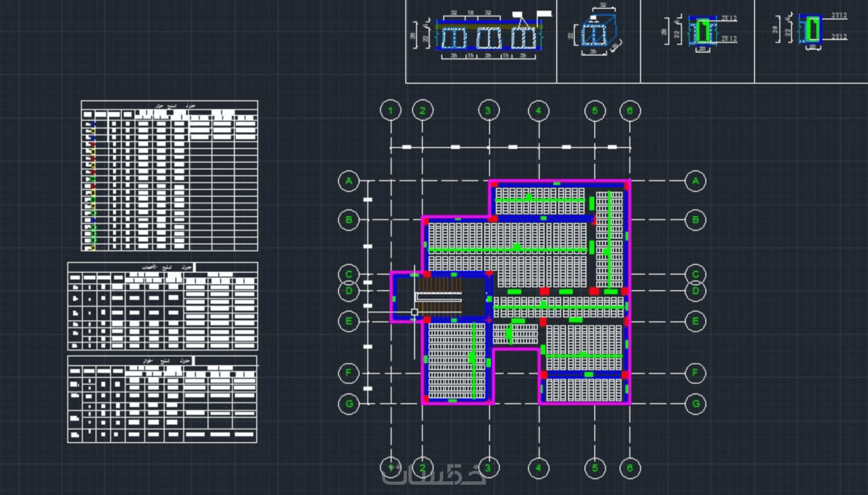Select grid bubble D left of the plan
This screenshot has width=868, height=495.
(349, 291)
